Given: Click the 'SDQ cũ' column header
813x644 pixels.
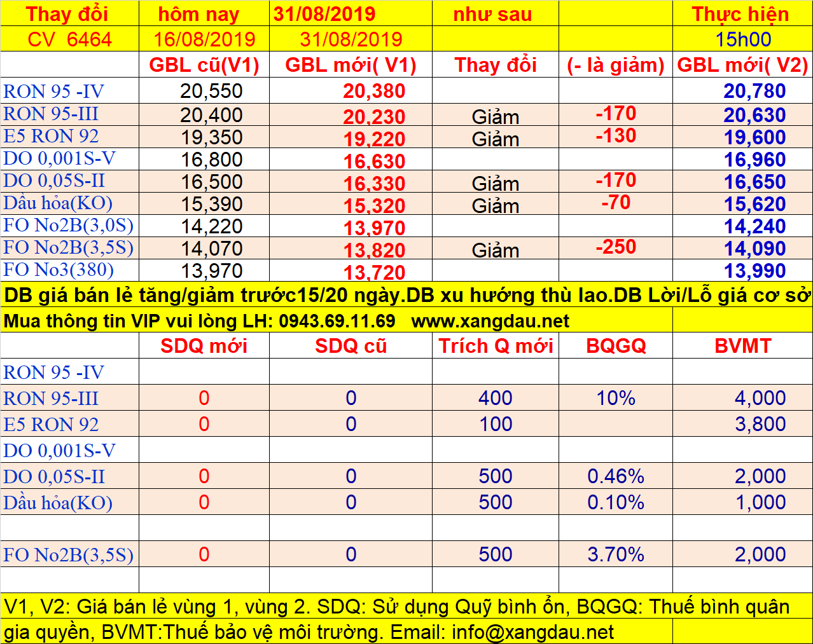Looking at the screenshot, I should (x=351, y=346).
